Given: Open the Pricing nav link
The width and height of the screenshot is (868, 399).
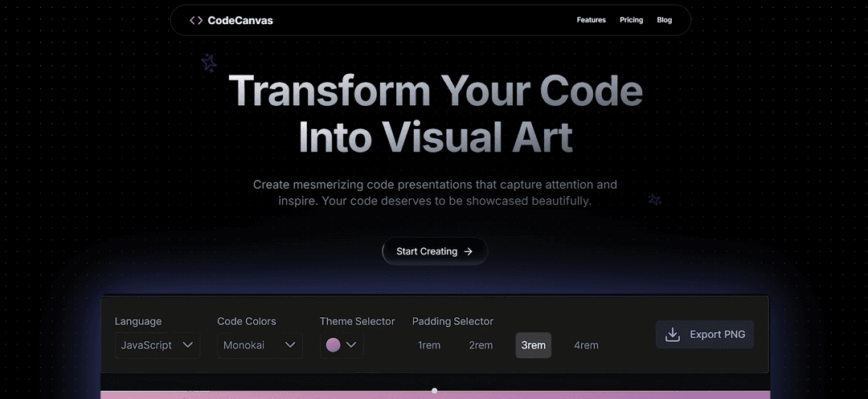Looking at the screenshot, I should 631,20.
